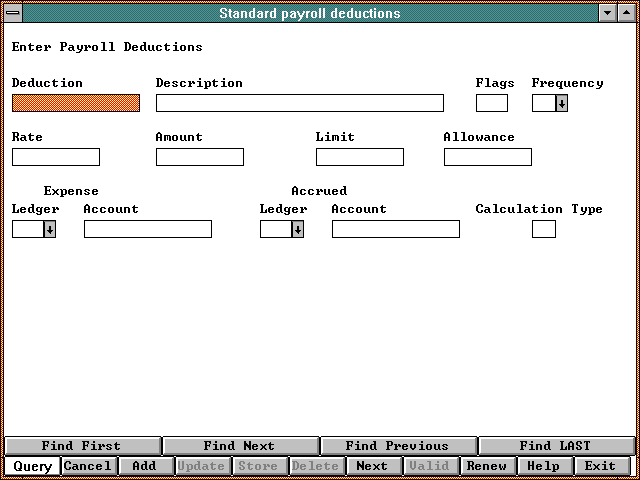Screen dimensions: 640x480
Task: Click into the Description text field
Action: click(299, 103)
